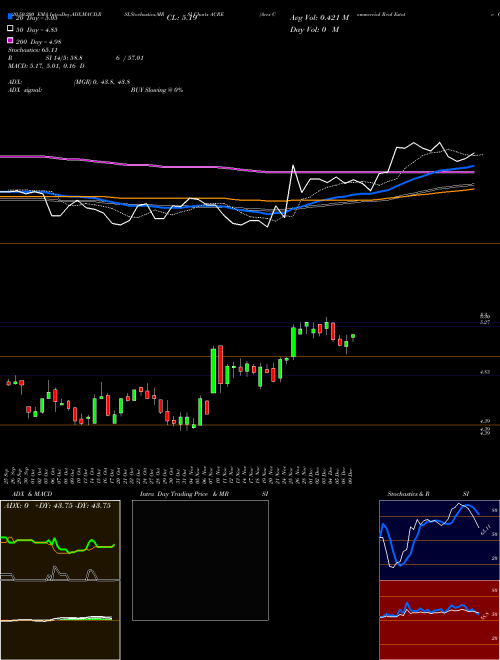Click the 'Stochastics: 63.11' reading
This screenshot has height=660, width=500.
33,50
